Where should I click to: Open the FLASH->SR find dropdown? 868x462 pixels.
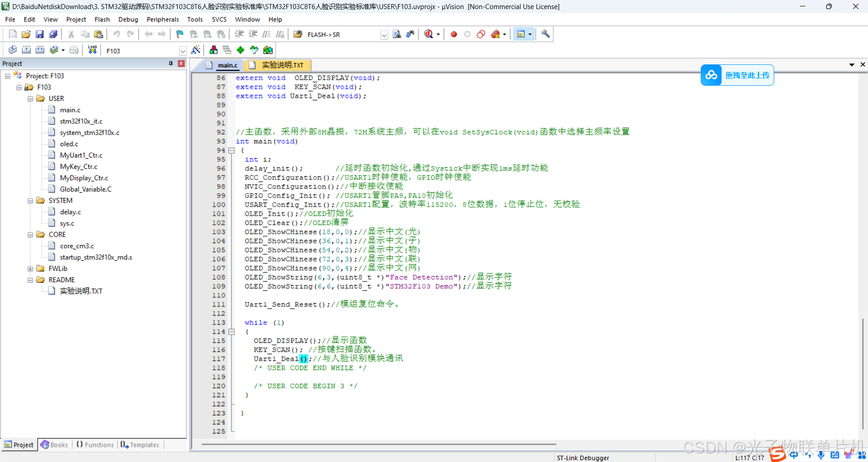384,35
